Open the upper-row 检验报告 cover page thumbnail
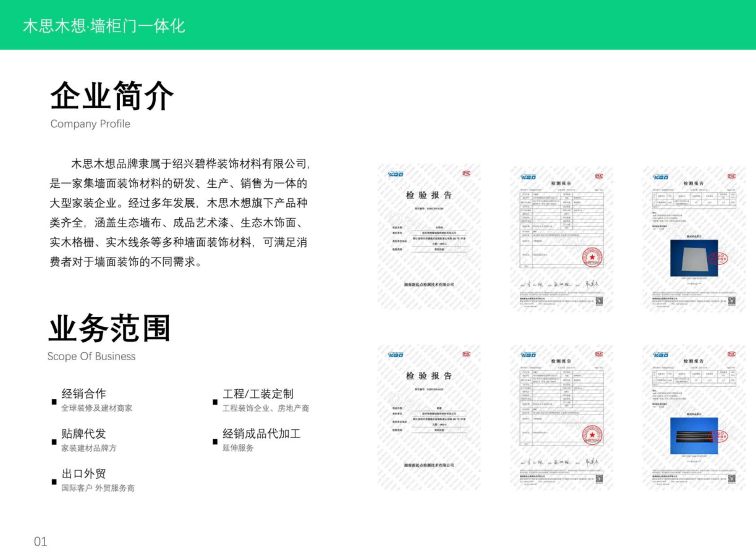The width and height of the screenshot is (756, 556). [429, 238]
